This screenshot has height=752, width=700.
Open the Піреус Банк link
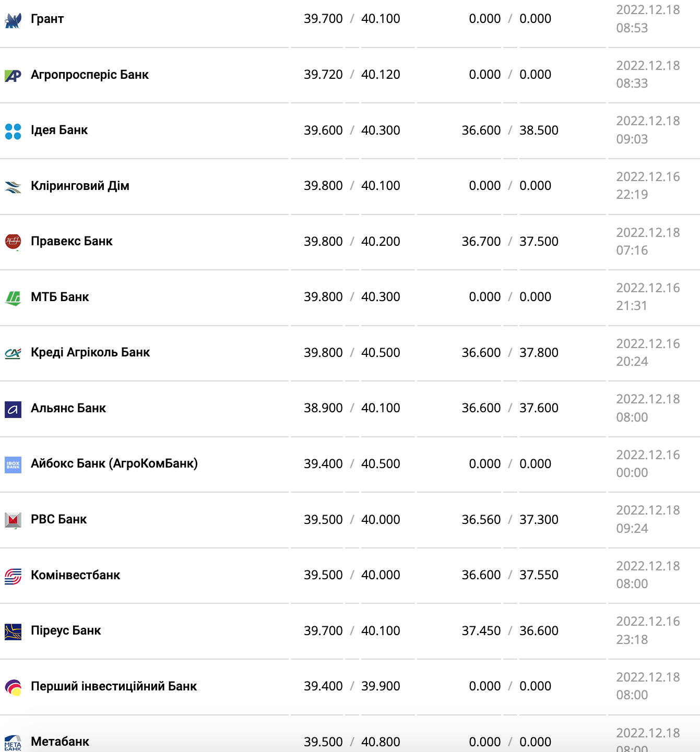pos(66,630)
